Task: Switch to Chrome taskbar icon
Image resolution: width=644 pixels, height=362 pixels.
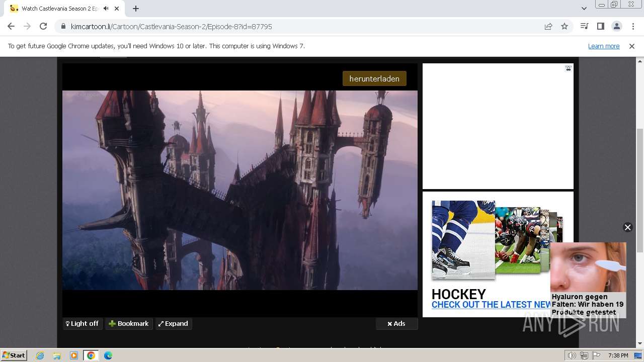Action: point(91,355)
